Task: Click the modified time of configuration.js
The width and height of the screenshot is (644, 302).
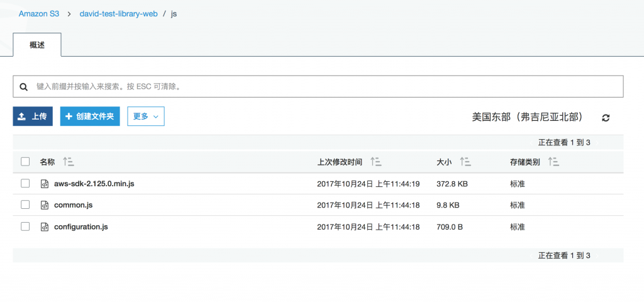Action: coord(369,226)
